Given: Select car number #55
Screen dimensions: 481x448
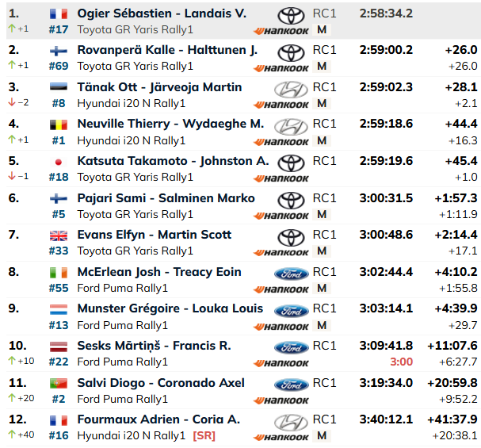Looking at the screenshot, I should (59, 288).
